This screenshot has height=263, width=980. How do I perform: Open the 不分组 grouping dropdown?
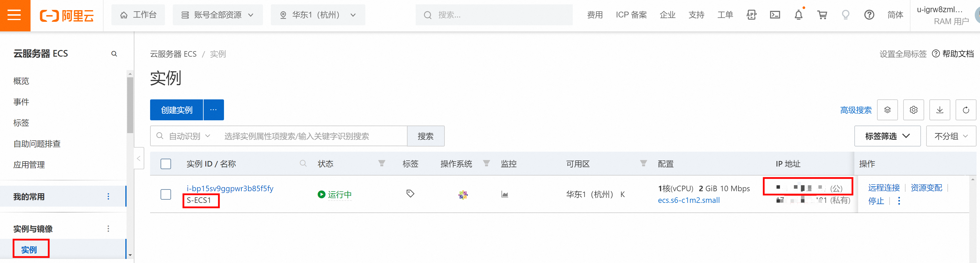point(951,136)
